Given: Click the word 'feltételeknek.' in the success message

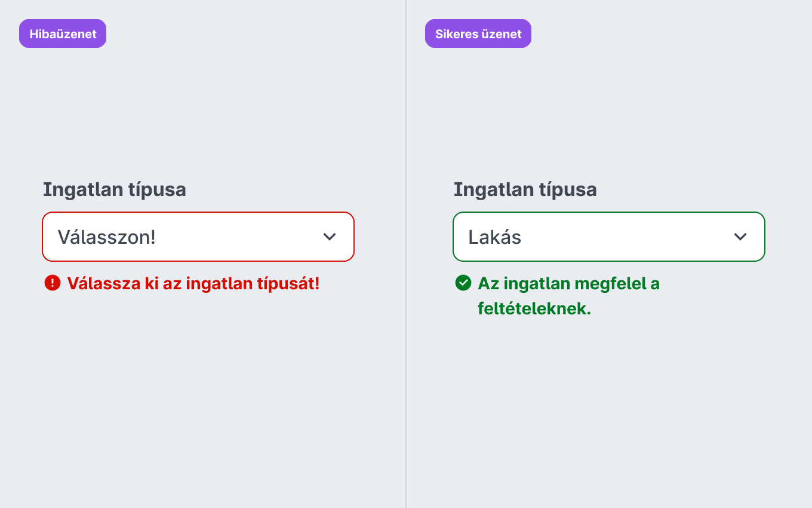Looking at the screenshot, I should [534, 309].
